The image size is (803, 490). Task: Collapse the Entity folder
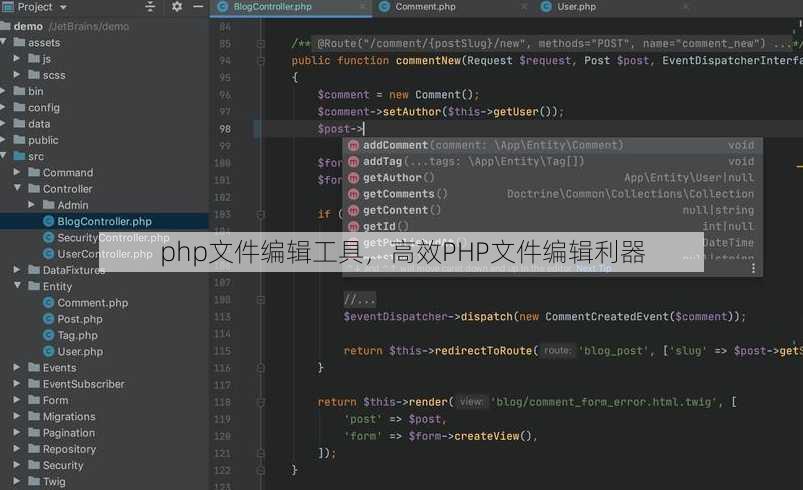17,286
